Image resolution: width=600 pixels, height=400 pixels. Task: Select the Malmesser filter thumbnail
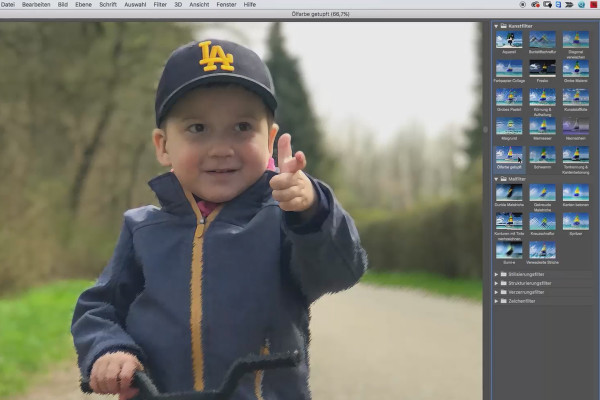(542, 126)
